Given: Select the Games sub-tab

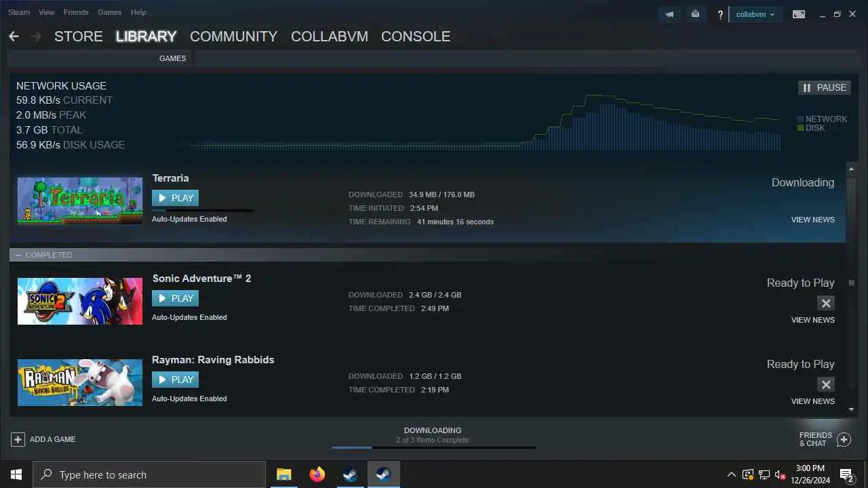Looking at the screenshot, I should [172, 58].
